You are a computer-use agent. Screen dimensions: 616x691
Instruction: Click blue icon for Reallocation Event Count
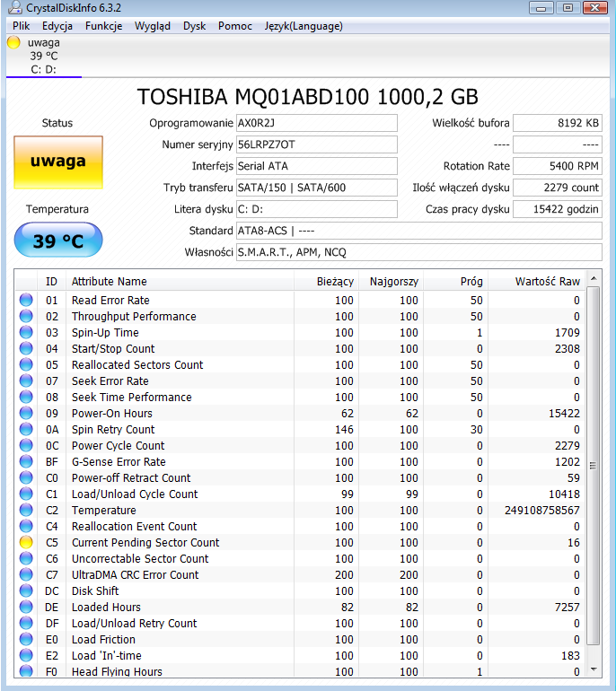point(26,526)
